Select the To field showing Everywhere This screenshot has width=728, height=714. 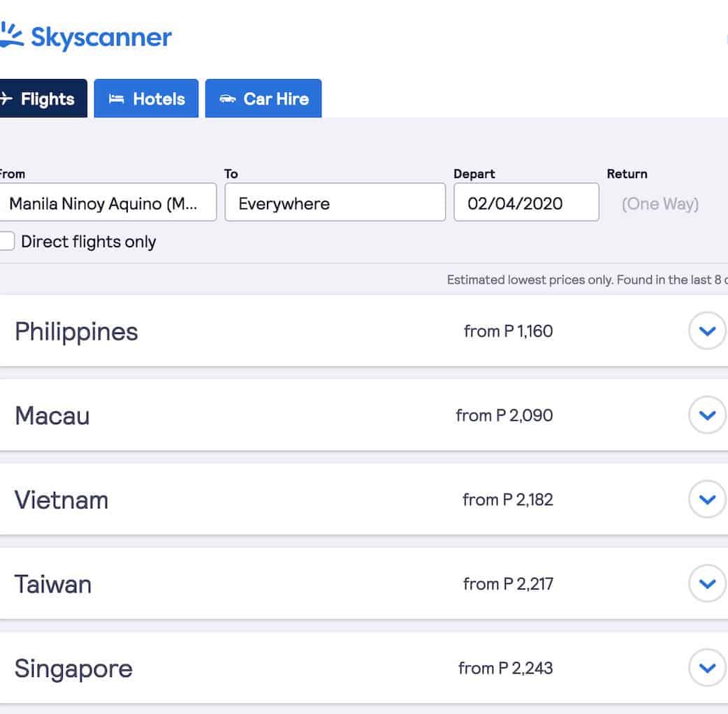[x=335, y=203]
